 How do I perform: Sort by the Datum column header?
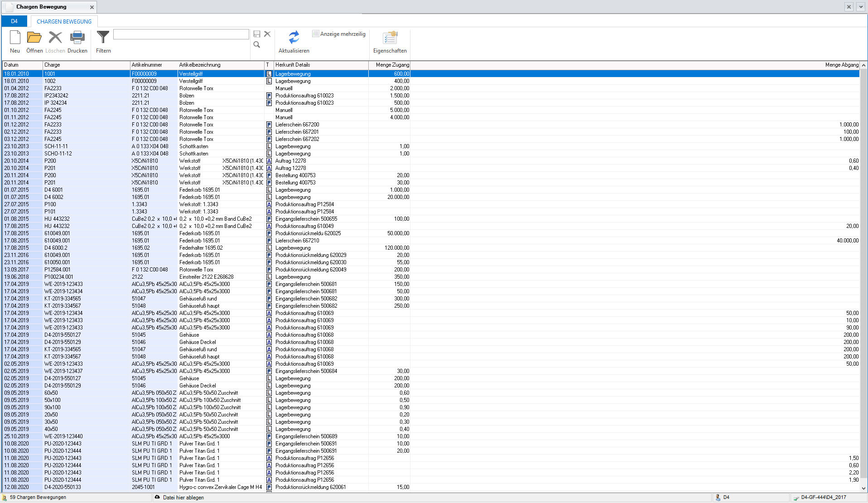(x=23, y=65)
